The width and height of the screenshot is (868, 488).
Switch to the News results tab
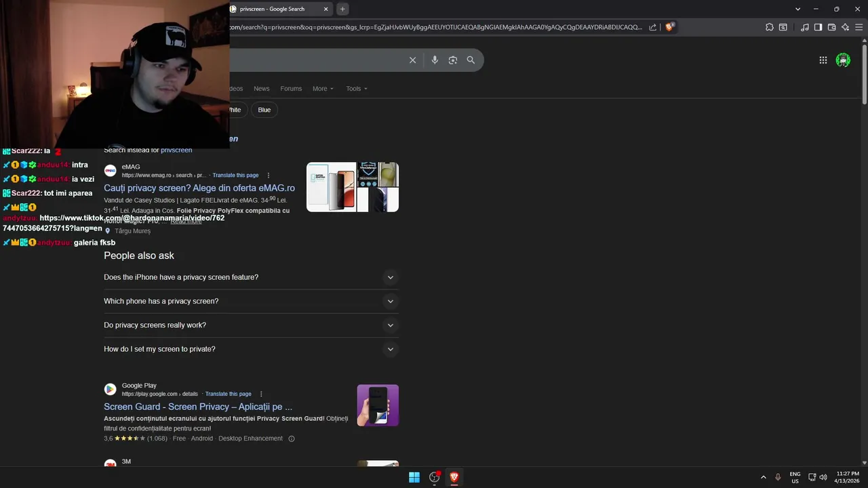click(x=261, y=89)
